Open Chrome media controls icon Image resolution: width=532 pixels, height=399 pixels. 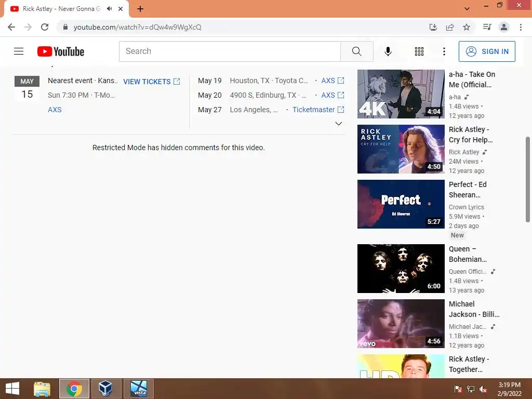point(487,27)
